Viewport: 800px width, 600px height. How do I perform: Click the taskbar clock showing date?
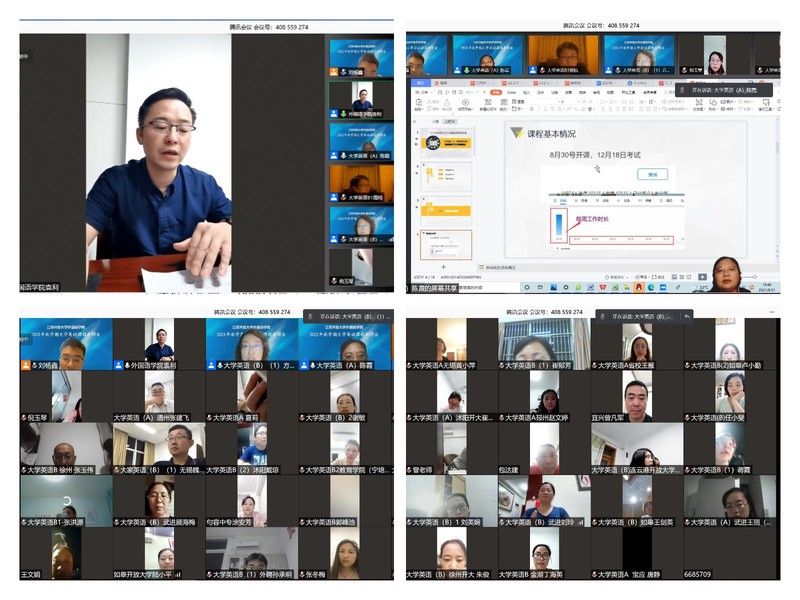[x=767, y=287]
